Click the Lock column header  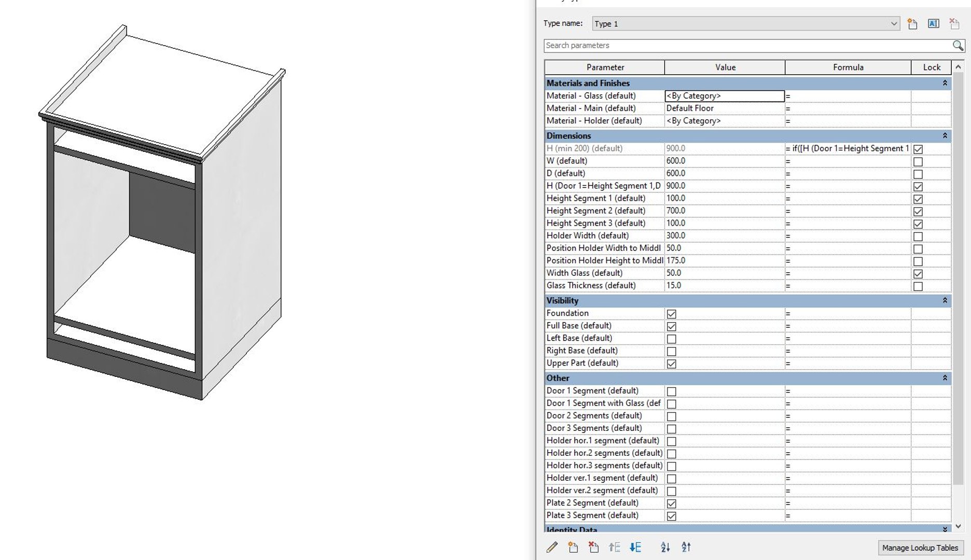[931, 67]
